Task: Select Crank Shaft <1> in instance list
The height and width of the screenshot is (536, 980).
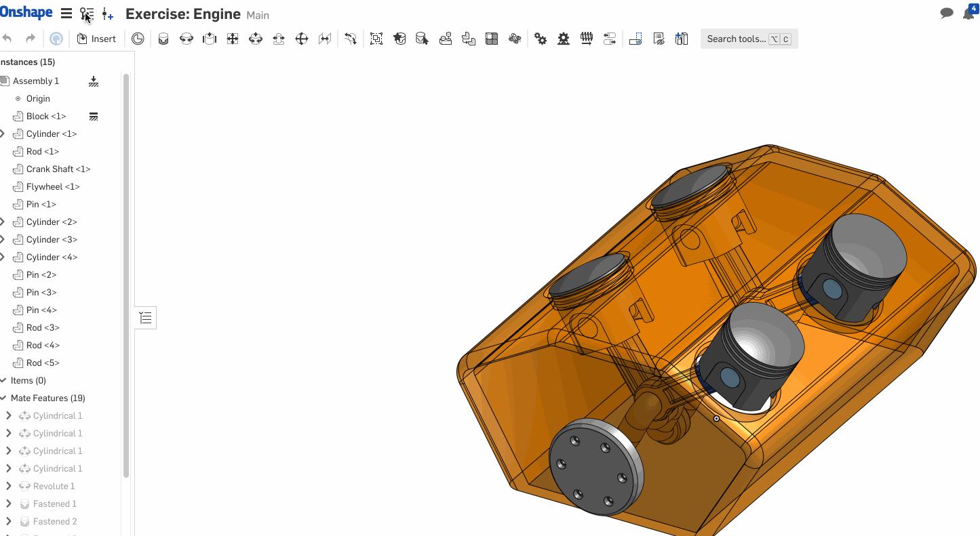Action: coord(58,169)
